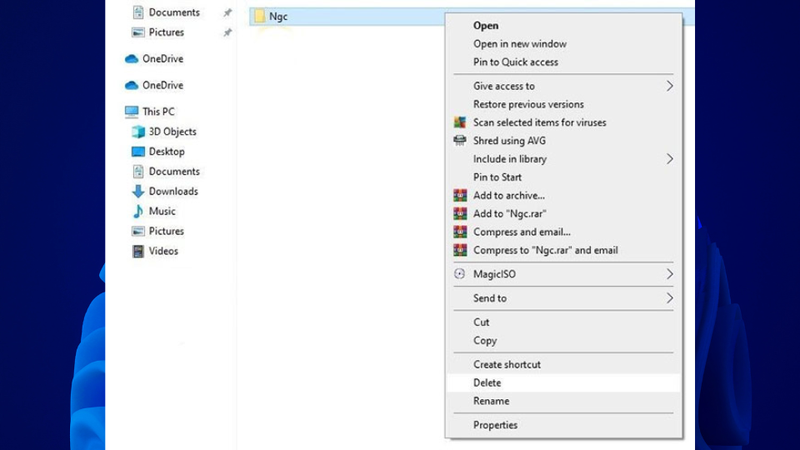Click the MagicISO disc icon
800x450 pixels.
[459, 274]
